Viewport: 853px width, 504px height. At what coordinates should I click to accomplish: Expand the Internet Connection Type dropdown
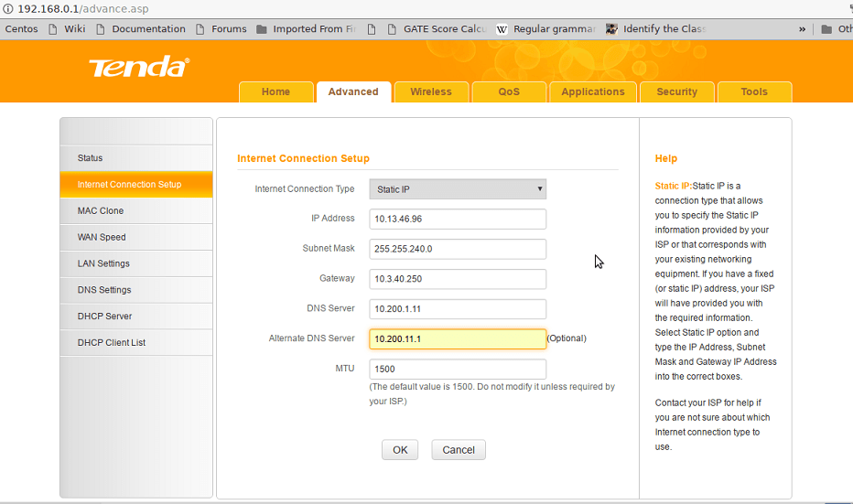(458, 189)
